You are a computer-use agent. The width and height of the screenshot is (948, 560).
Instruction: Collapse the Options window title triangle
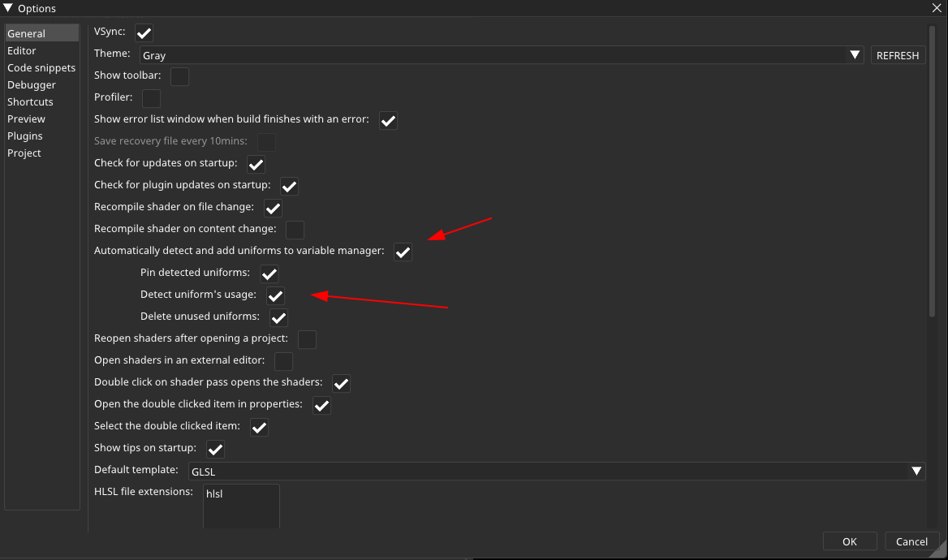[x=8, y=8]
